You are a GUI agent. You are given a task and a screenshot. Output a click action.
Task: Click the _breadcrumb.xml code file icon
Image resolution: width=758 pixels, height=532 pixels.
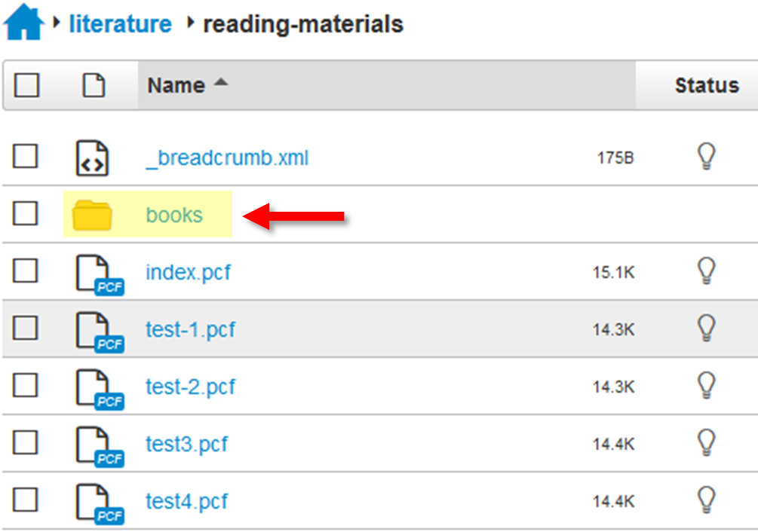(94, 158)
